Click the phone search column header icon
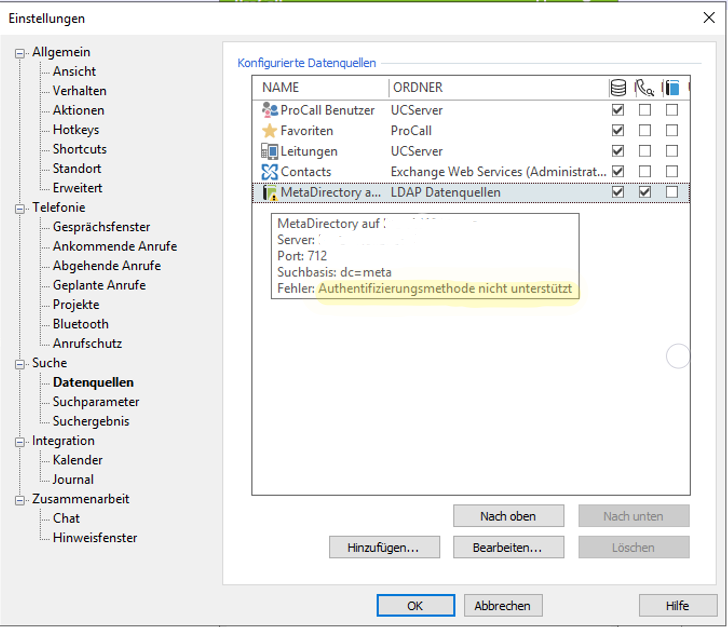This screenshot has height=627, width=728. pos(645,88)
